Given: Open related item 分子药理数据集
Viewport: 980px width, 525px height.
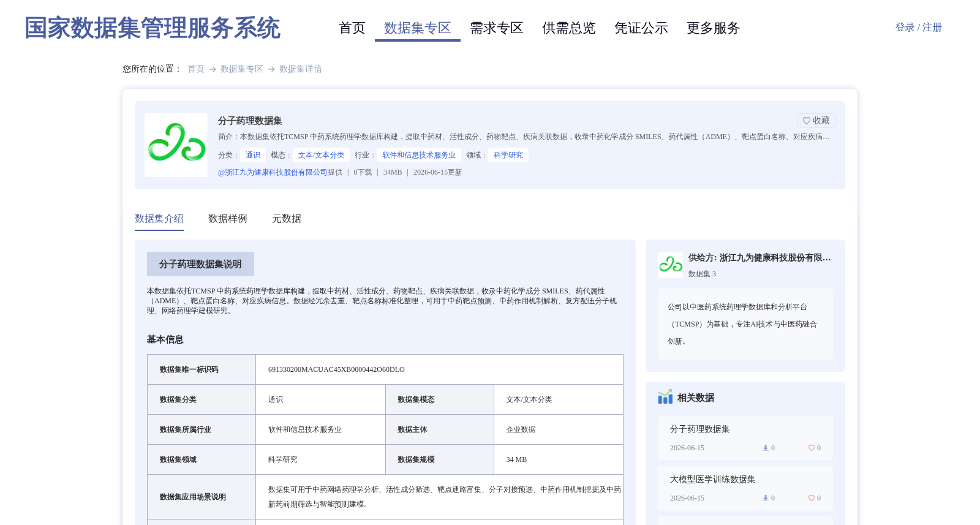Looking at the screenshot, I should click(700, 429).
